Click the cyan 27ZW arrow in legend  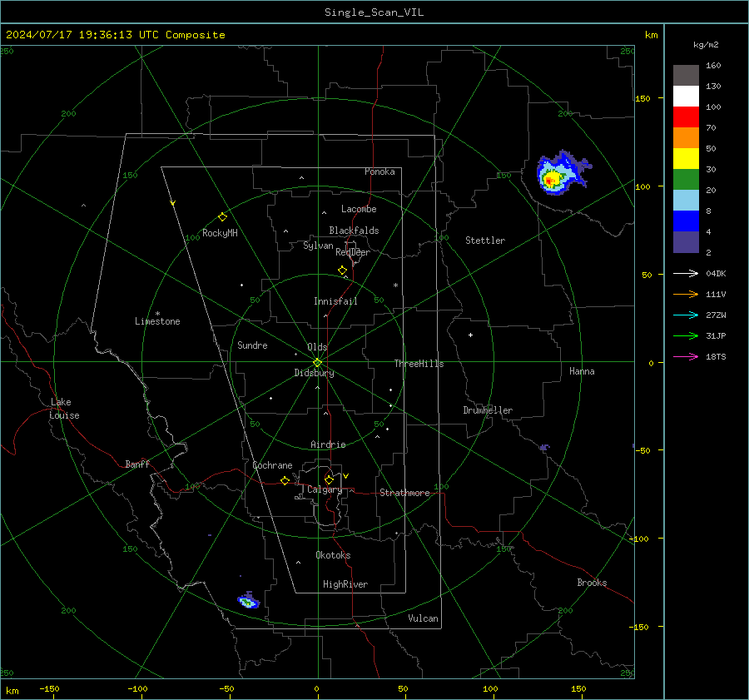[x=686, y=315]
